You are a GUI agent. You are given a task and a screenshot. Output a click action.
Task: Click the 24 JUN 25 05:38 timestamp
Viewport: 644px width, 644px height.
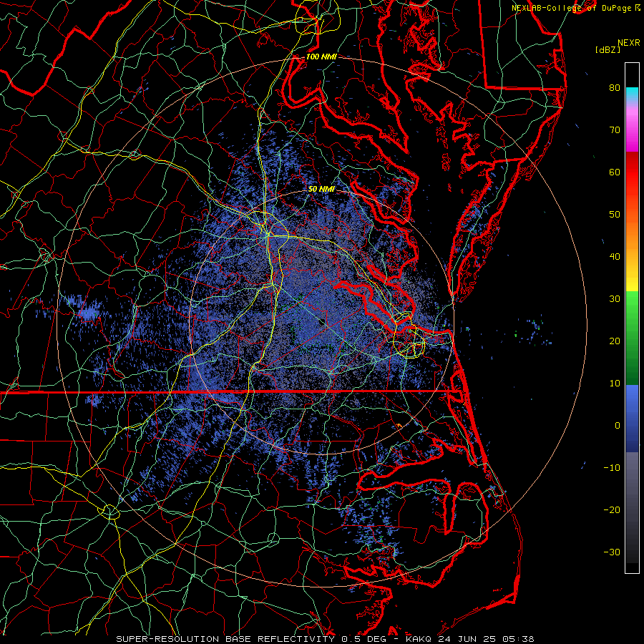[x=486, y=639]
